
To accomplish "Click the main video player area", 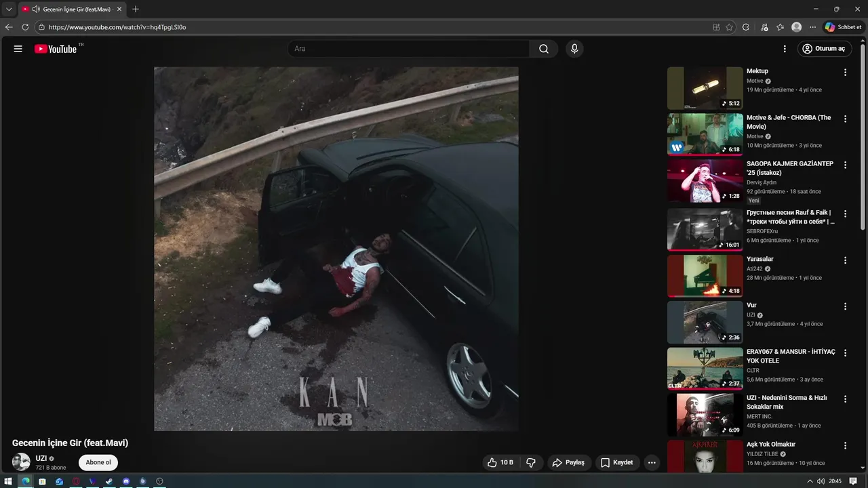I will point(336,249).
